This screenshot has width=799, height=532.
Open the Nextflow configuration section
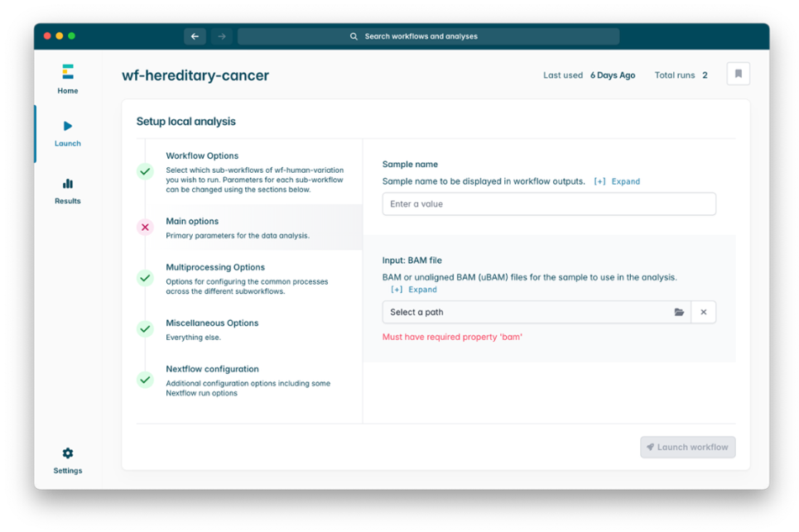coord(249,380)
